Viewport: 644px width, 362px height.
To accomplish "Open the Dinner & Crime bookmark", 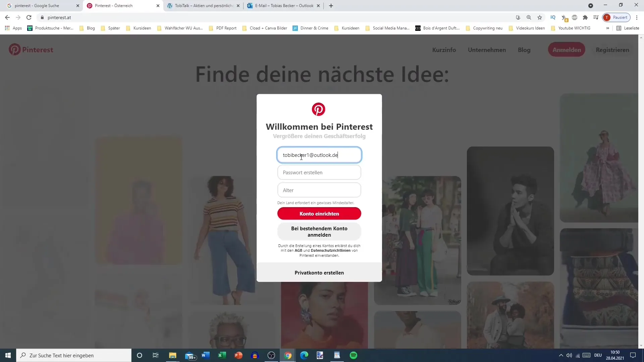I will [311, 28].
